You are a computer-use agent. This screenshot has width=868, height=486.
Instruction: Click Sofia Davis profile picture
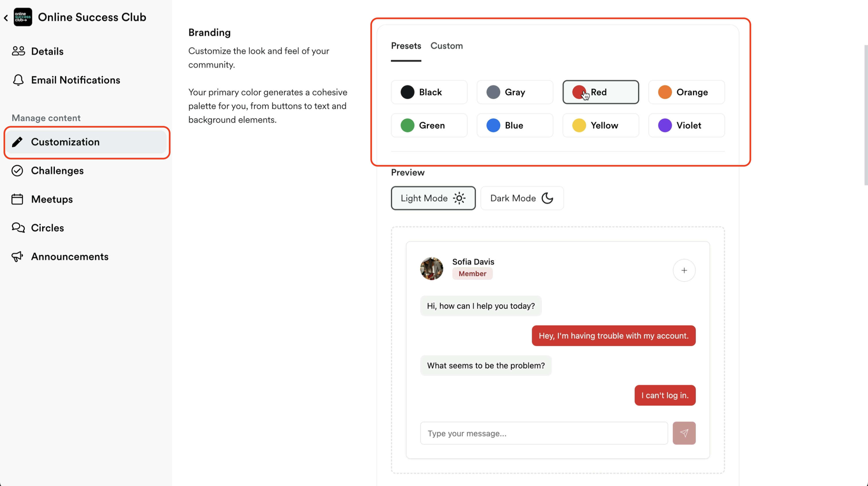point(431,269)
